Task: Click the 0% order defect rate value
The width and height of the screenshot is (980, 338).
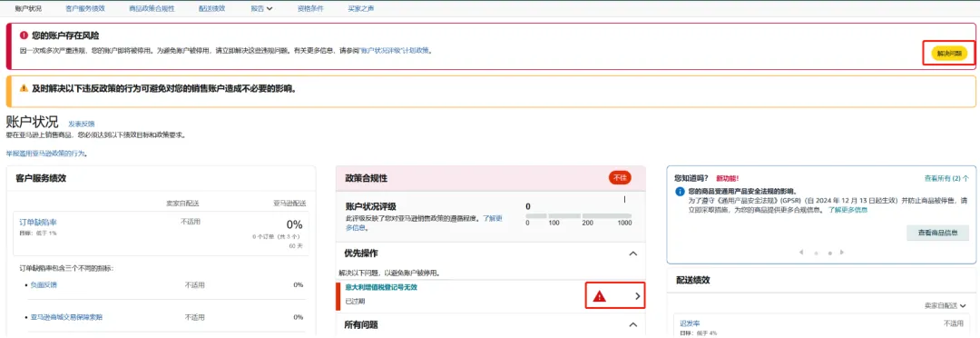Action: pos(294,224)
